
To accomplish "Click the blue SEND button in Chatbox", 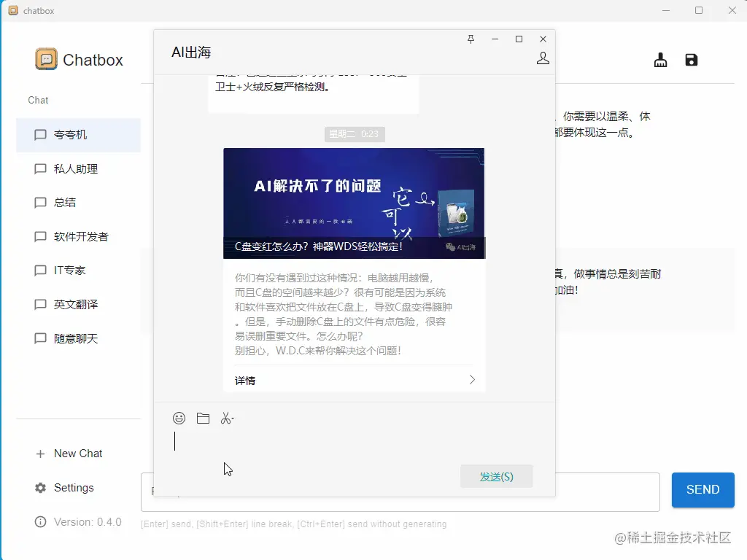I will 703,490.
